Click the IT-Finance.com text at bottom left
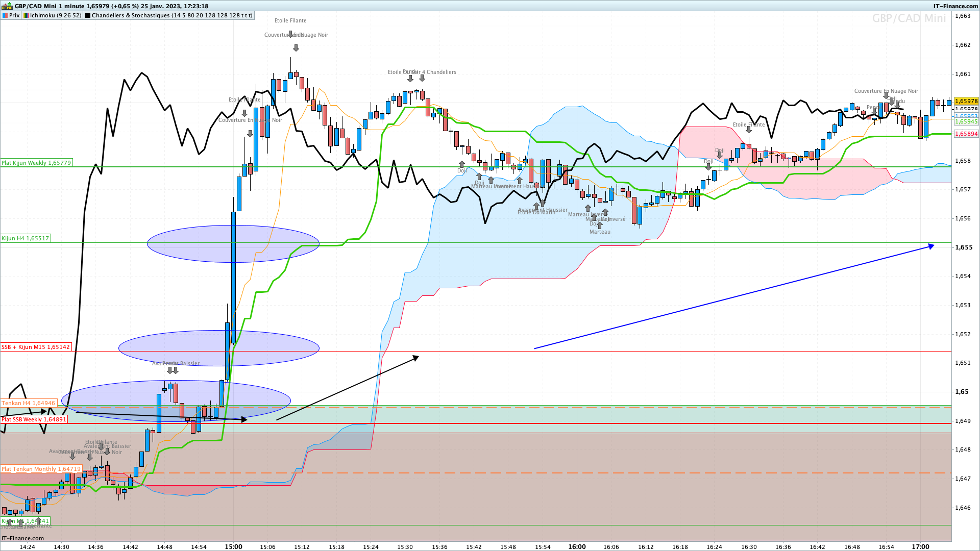Screen dimensions: 980x551 tap(22, 538)
